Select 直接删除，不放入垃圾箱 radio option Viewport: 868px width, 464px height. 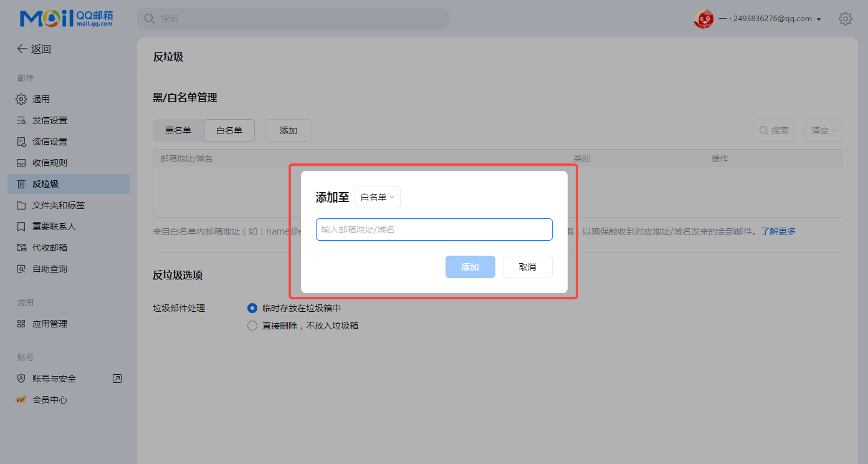click(x=252, y=326)
